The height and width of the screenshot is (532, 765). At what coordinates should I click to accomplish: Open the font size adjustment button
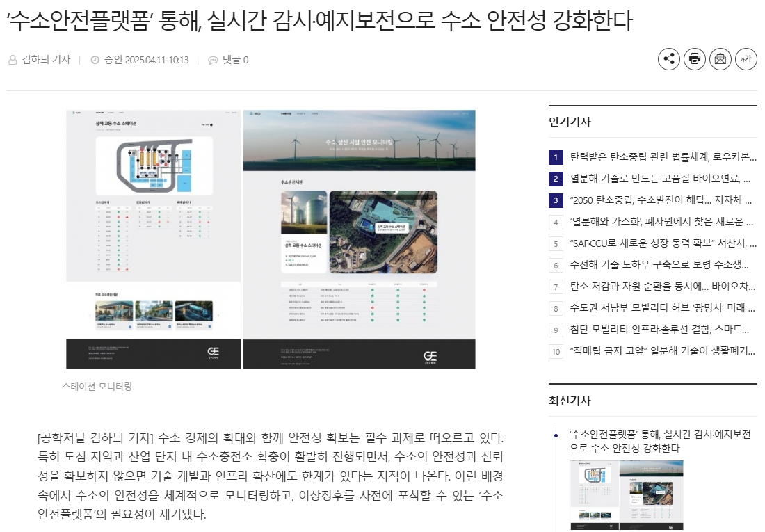746,59
